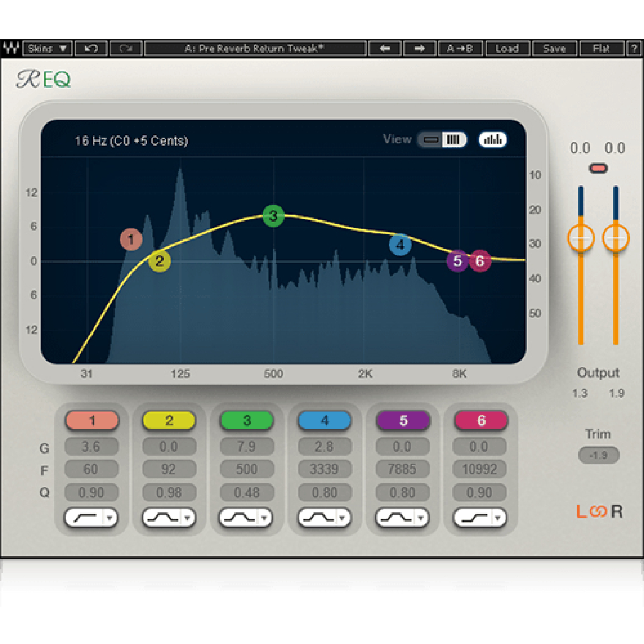This screenshot has width=644, height=644.
Task: Open band 3 filter type dropdown
Action: coord(246,518)
